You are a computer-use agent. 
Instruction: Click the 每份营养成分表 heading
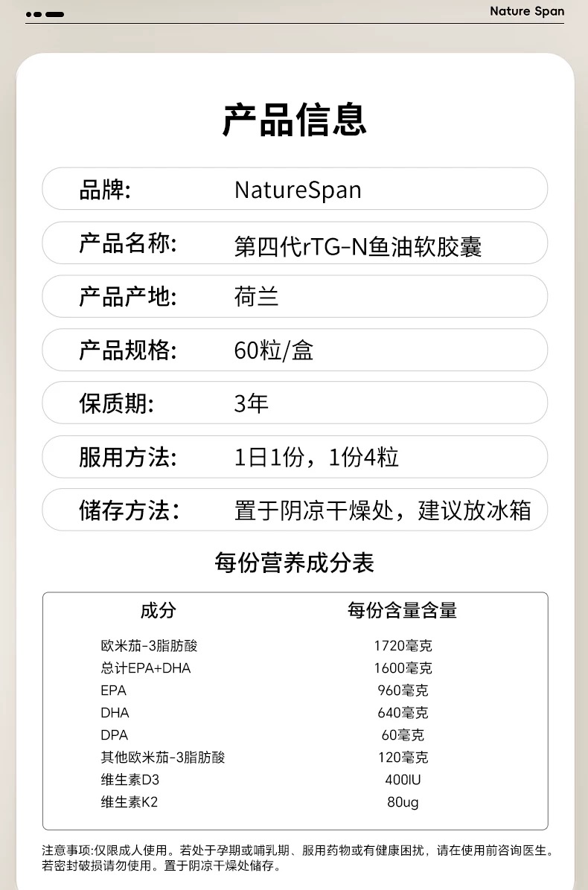[295, 563]
